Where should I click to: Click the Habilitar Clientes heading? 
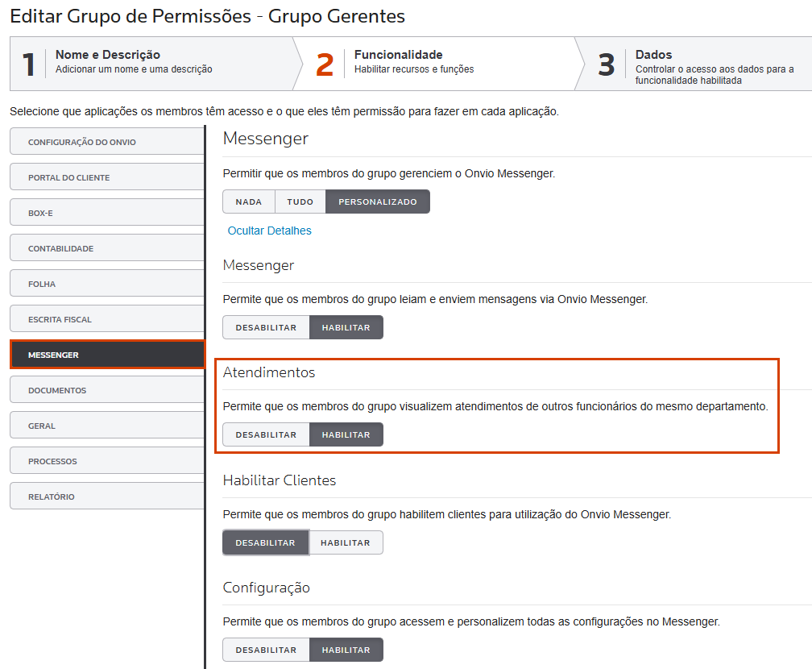279,480
